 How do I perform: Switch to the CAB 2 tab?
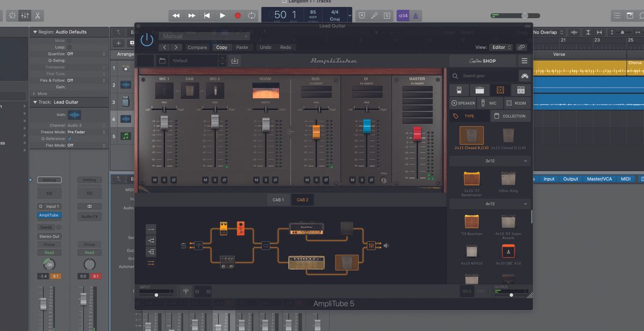click(302, 200)
